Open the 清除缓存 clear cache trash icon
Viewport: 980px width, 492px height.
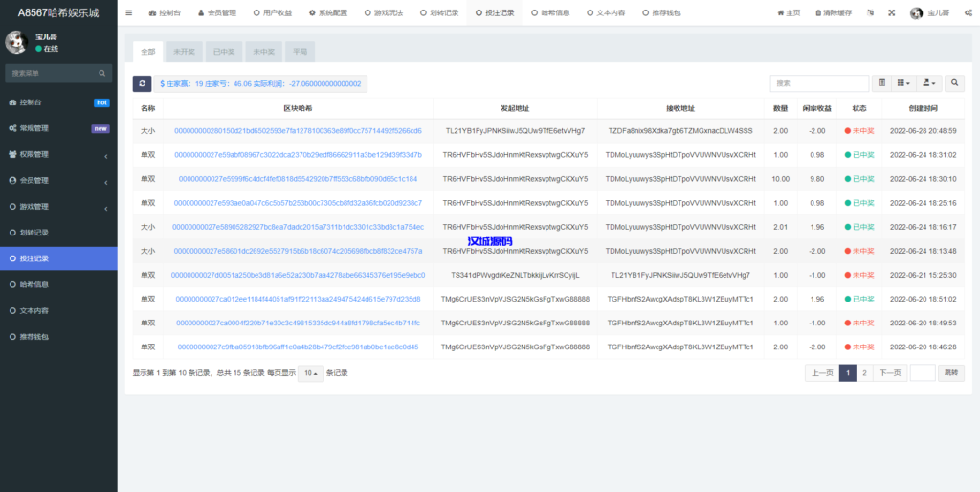point(834,12)
